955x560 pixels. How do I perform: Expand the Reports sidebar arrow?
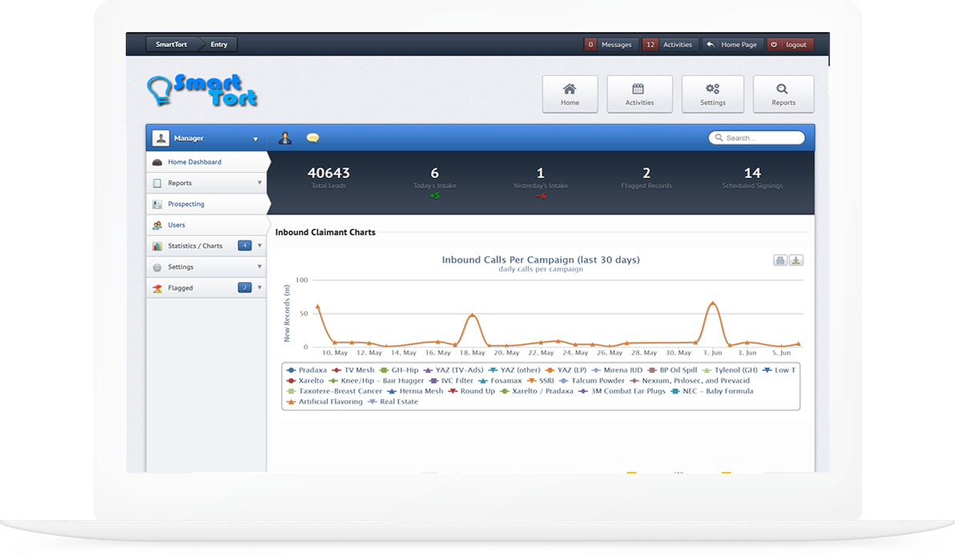click(x=260, y=183)
